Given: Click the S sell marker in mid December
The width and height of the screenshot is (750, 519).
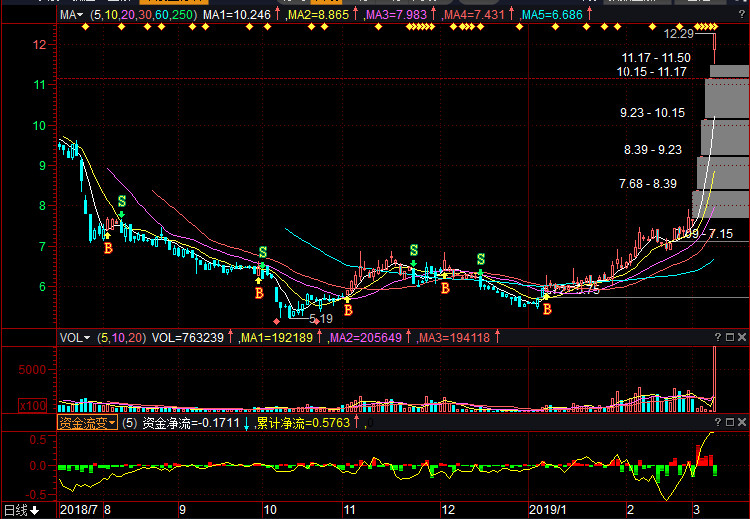Looking at the screenshot, I should click(481, 259).
